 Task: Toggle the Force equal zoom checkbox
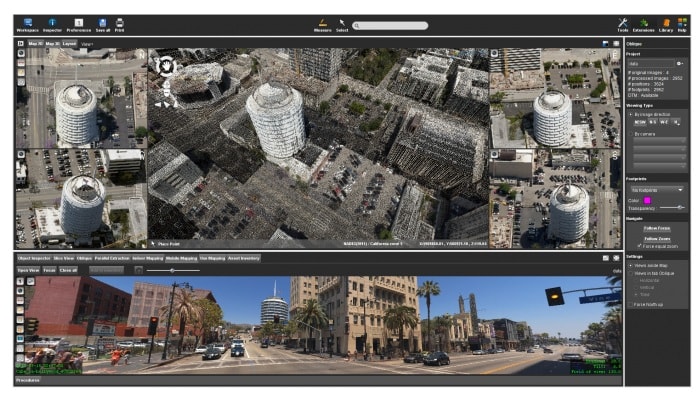click(639, 246)
